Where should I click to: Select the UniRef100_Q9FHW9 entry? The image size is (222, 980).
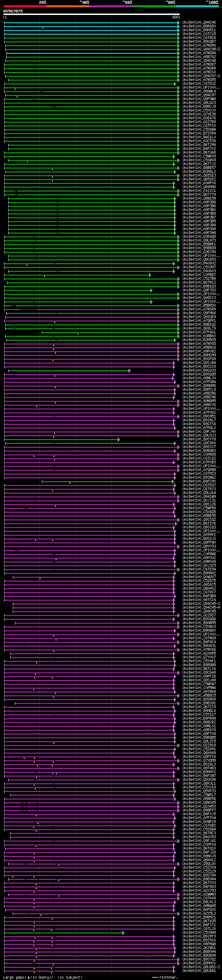[x=199, y=99]
